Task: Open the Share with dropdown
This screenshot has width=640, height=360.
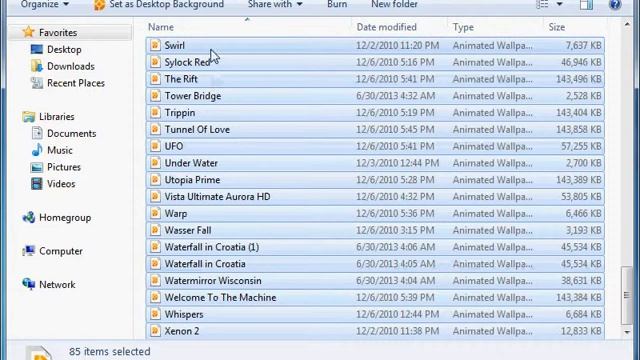Action: click(x=275, y=4)
